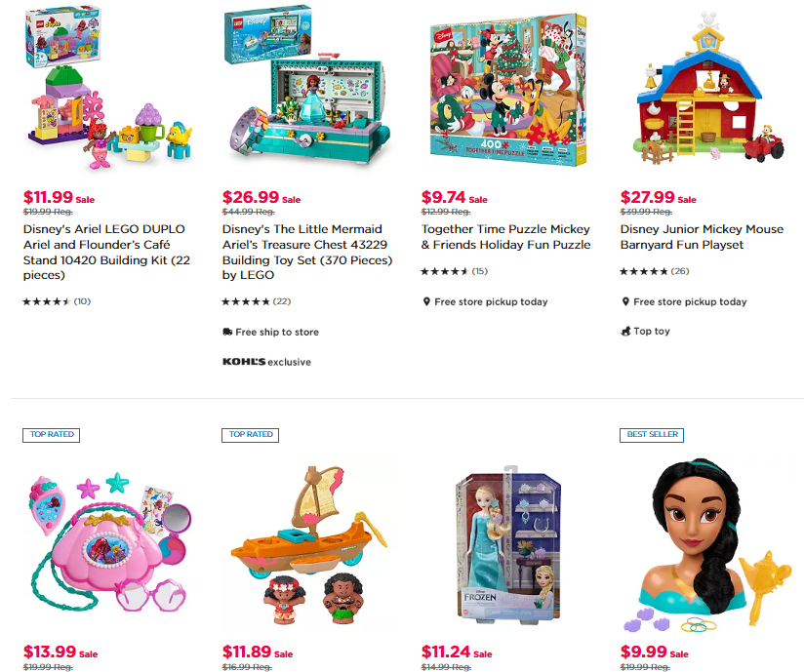Click the rocking horse Top toy icon

pos(625,332)
